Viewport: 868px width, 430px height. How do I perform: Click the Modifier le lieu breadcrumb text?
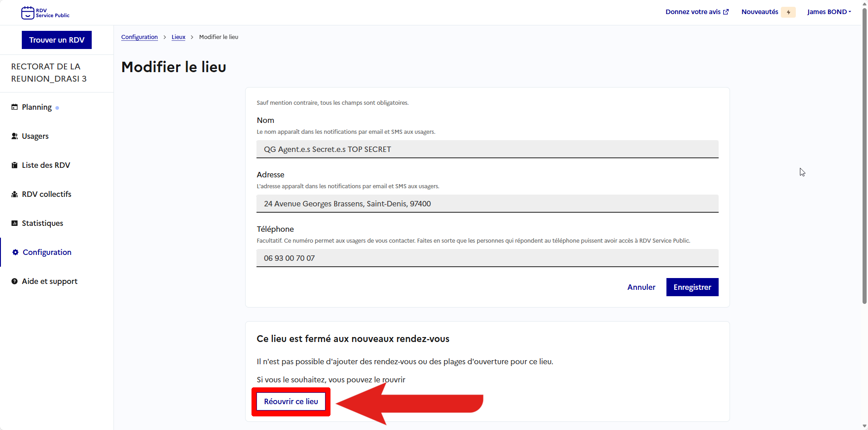coord(218,37)
